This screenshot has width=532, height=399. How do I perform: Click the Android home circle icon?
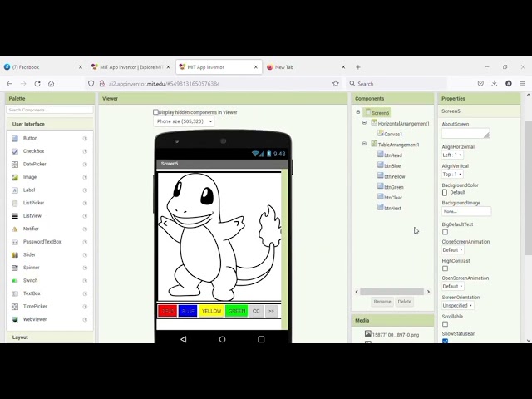[222, 339]
